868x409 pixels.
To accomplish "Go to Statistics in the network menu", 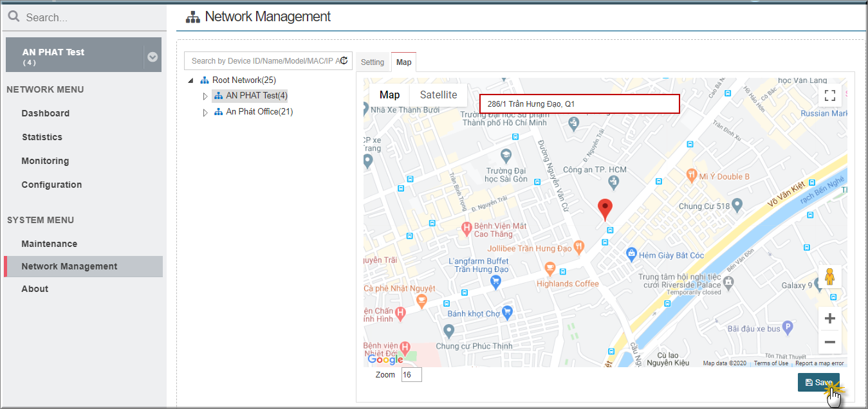I will click(x=42, y=137).
